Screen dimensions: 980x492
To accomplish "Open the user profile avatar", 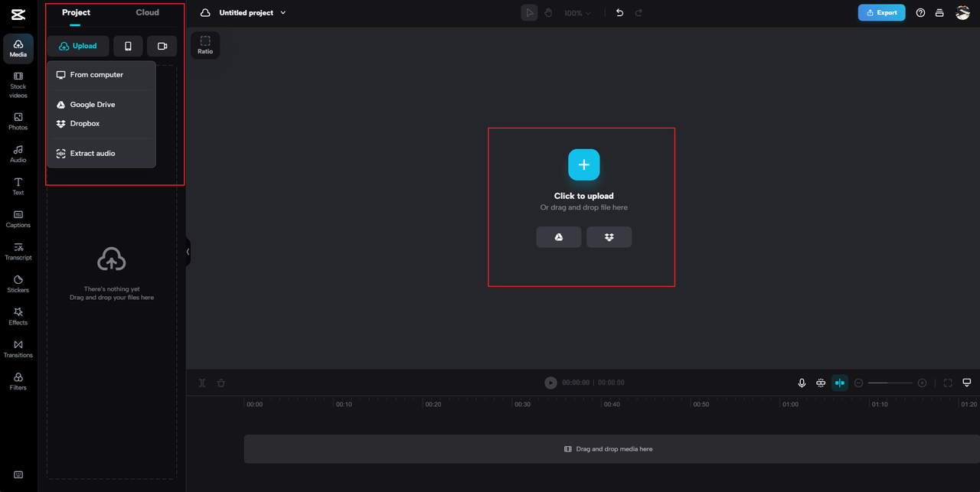I will click(963, 13).
